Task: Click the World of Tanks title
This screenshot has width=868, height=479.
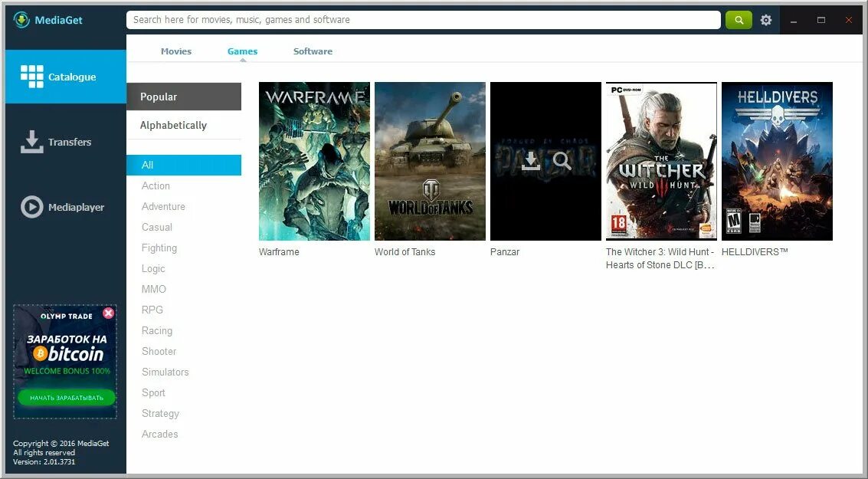Action: coord(405,252)
